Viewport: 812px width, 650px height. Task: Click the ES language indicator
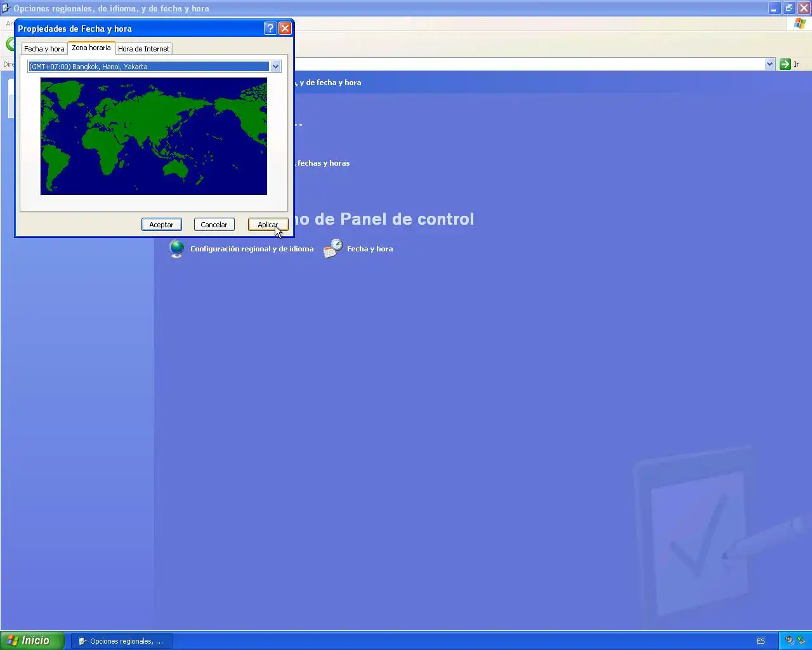pyautogui.click(x=761, y=641)
